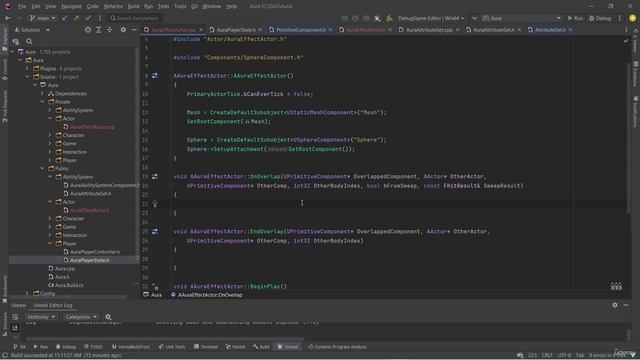Viewport: 640px width, 360px height.
Task: Click the locate in solution target icon
Action: click(88, 30)
